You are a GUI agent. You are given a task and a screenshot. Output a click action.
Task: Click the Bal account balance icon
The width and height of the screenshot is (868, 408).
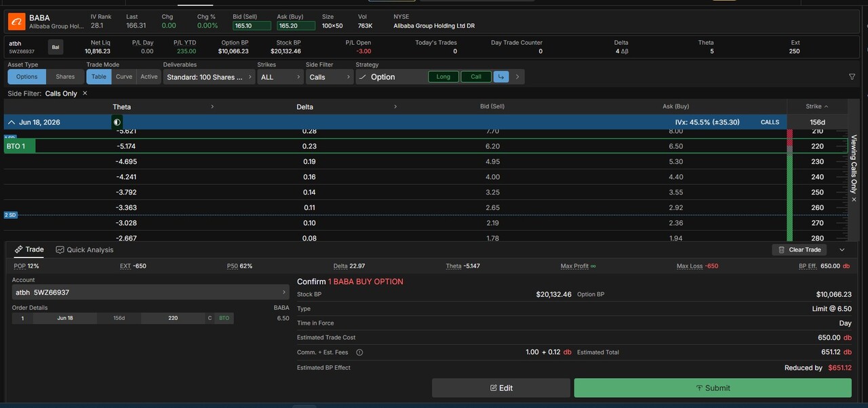pyautogui.click(x=56, y=47)
